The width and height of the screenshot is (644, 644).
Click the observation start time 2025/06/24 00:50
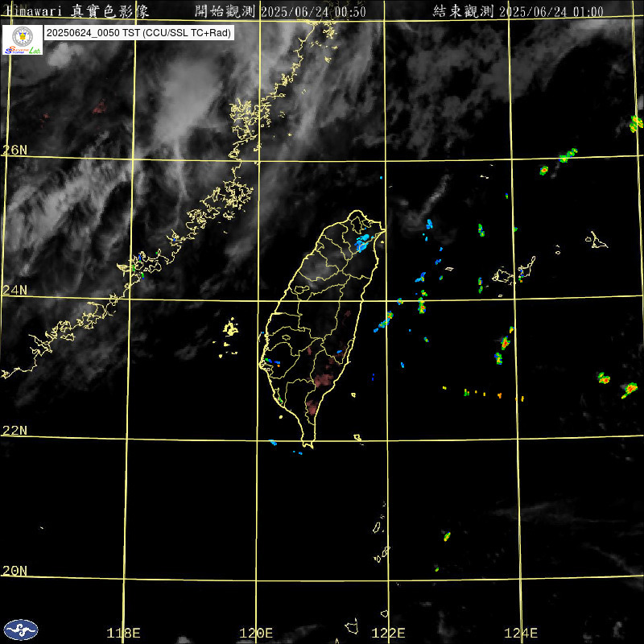[313, 11]
